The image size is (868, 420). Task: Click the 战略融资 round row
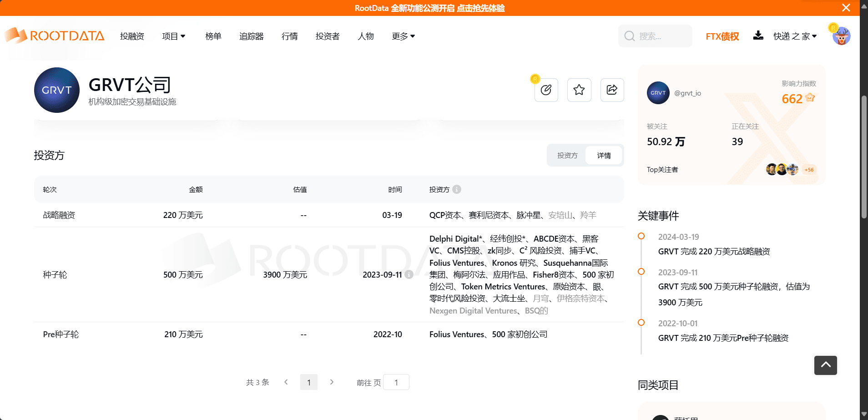(x=329, y=215)
